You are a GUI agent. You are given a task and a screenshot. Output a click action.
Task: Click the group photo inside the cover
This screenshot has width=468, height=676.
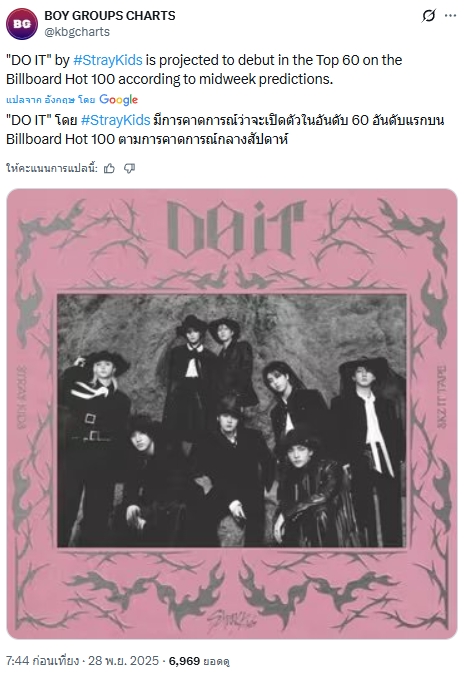point(232,421)
